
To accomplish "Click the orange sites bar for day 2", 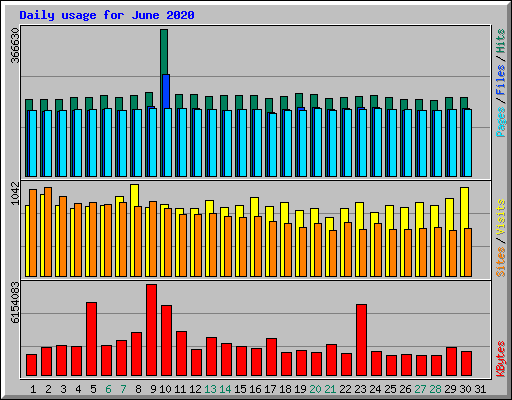I will [x=48, y=232].
